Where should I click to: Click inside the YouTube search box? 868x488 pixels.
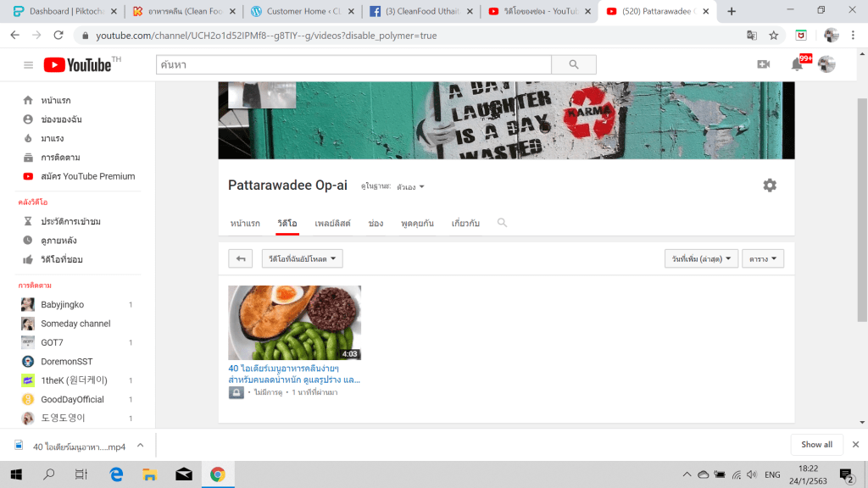click(353, 64)
